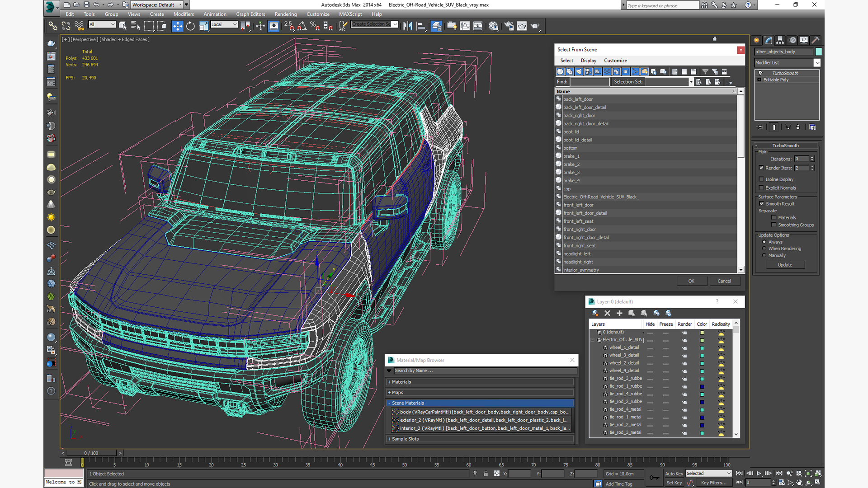Click Pin Stack icon under modifier stack
Viewport: 868px width, 488px height.
click(760, 127)
